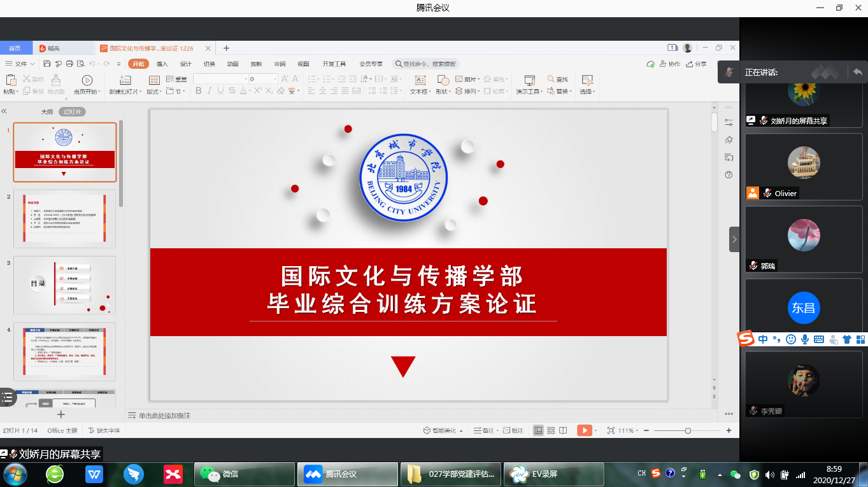Click the 协作 collaborate button
This screenshot has height=487, width=868.
(x=670, y=64)
